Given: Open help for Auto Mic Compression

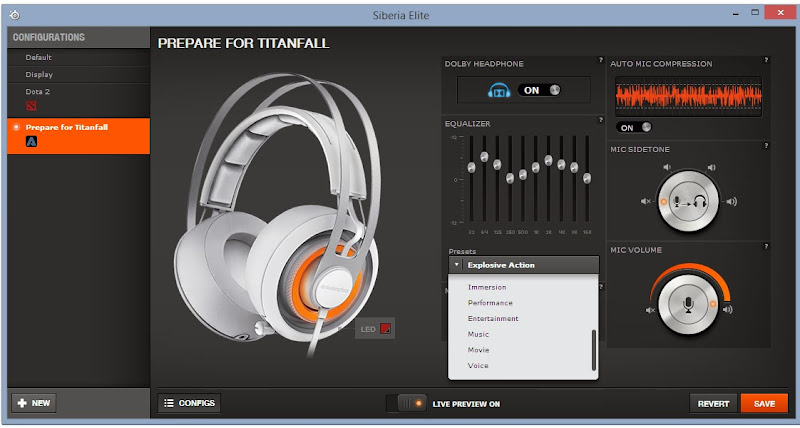Looking at the screenshot, I should [x=766, y=60].
